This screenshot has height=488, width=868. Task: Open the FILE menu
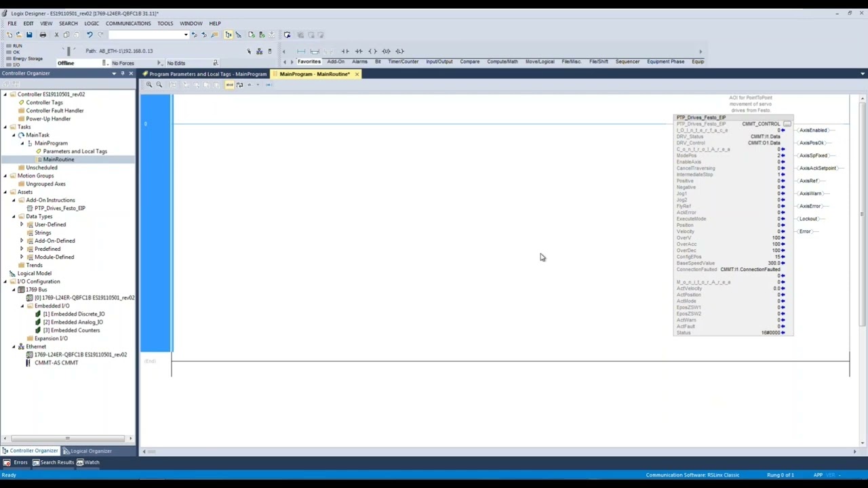(12, 23)
